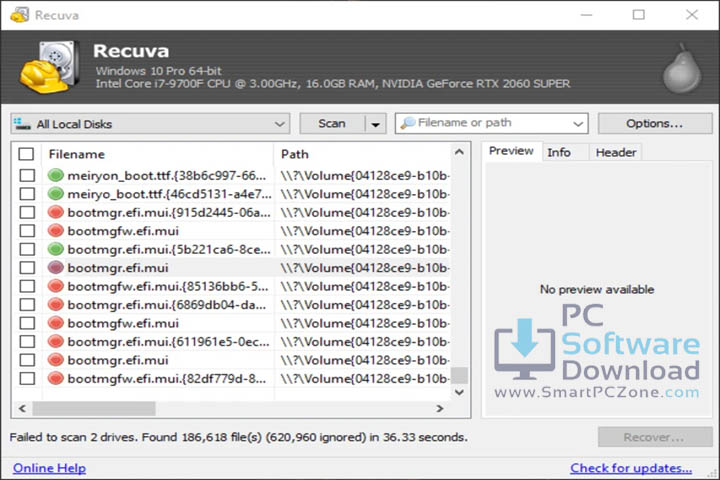
Task: Toggle the select-all checkbox in Filename header
Action: point(26,154)
